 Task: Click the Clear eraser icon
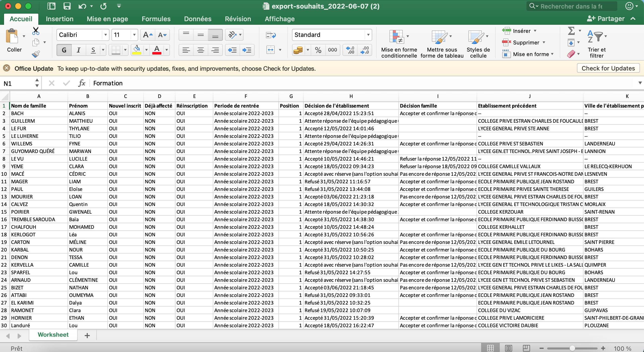pyautogui.click(x=571, y=54)
